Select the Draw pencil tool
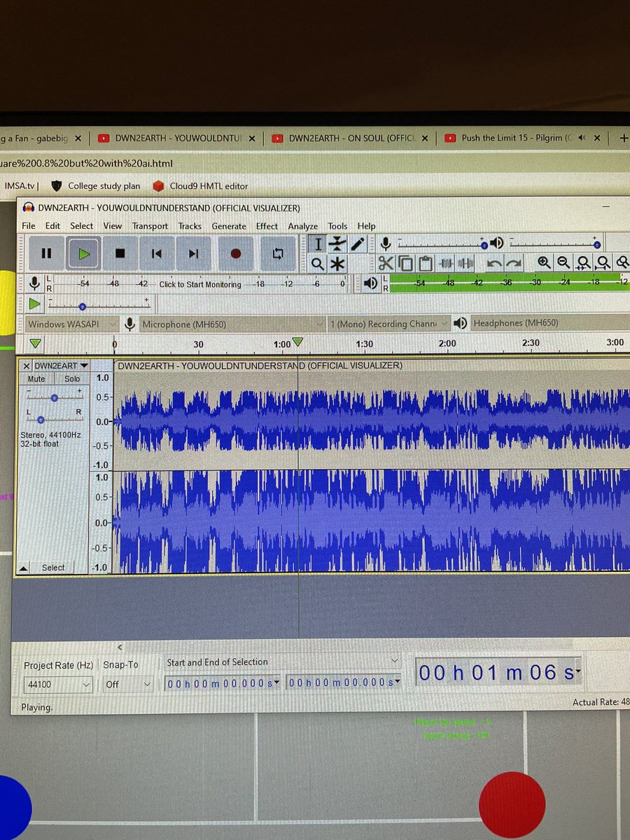 click(x=358, y=244)
